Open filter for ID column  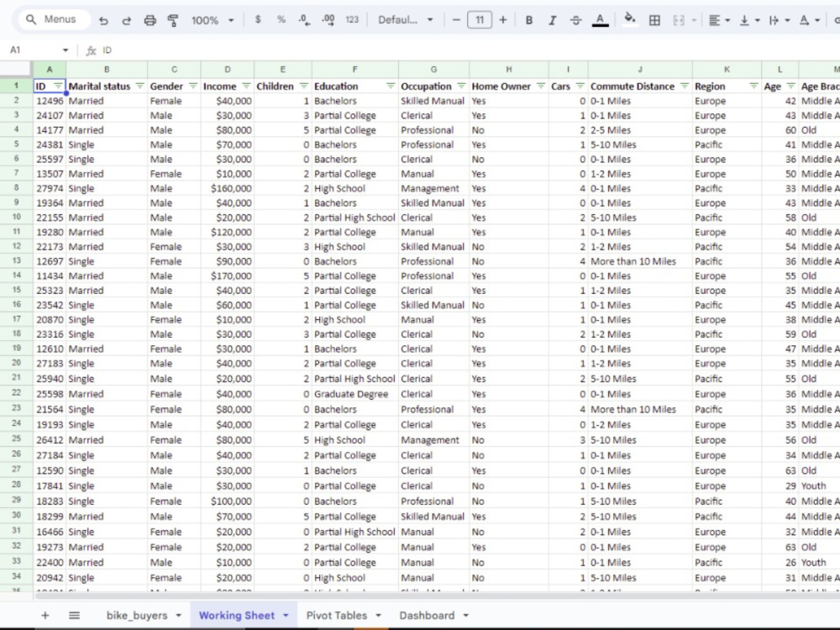tap(58, 87)
